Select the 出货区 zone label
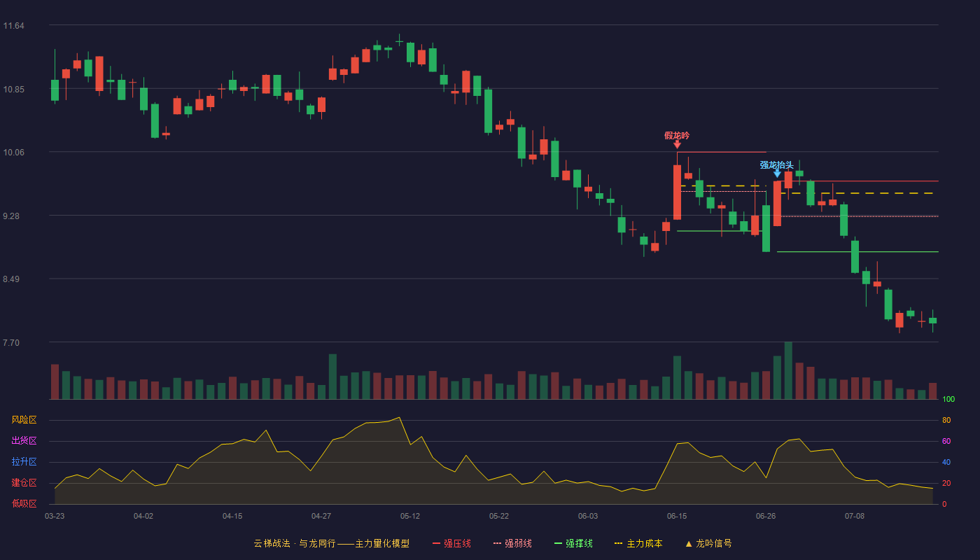The height and width of the screenshot is (560, 980). 24,441
